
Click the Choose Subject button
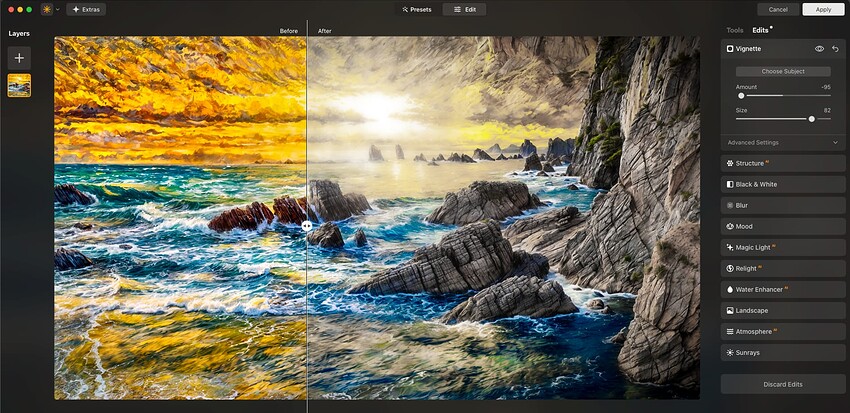[x=783, y=72]
